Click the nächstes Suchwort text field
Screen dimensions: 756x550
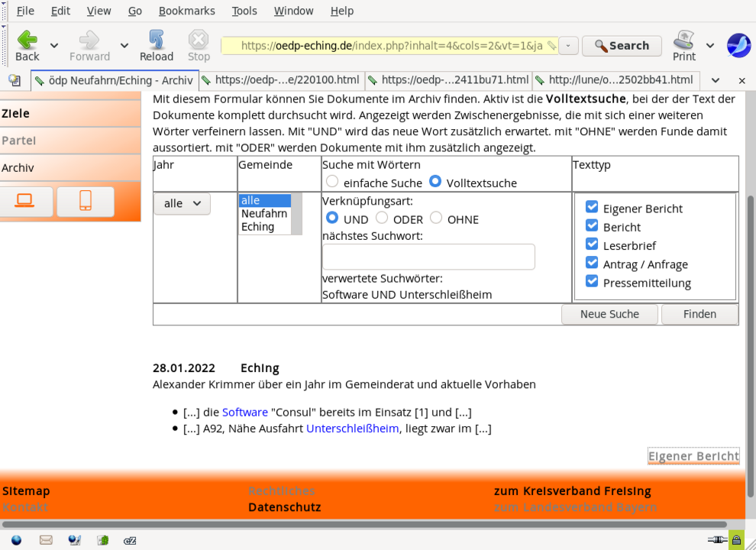pyautogui.click(x=428, y=257)
